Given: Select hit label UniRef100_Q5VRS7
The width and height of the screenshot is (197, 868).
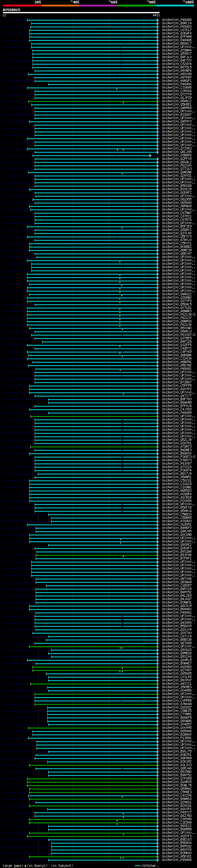Looking at the screenshot, I should [x=177, y=54].
